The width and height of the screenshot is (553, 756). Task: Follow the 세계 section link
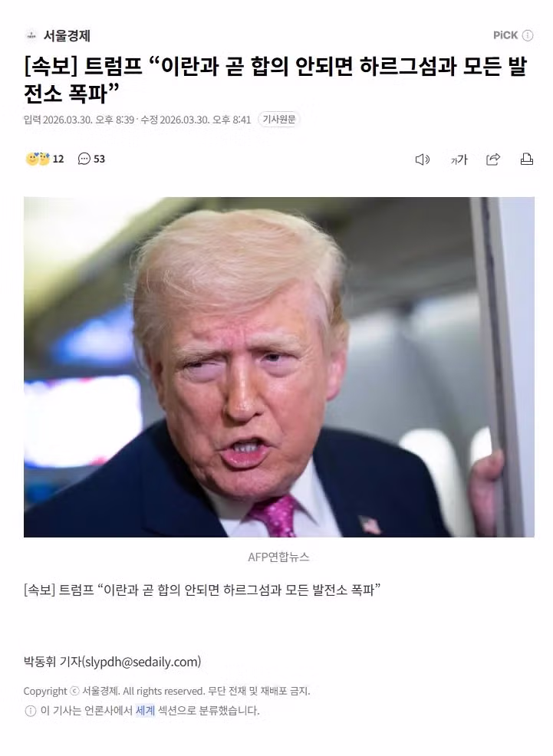click(145, 710)
